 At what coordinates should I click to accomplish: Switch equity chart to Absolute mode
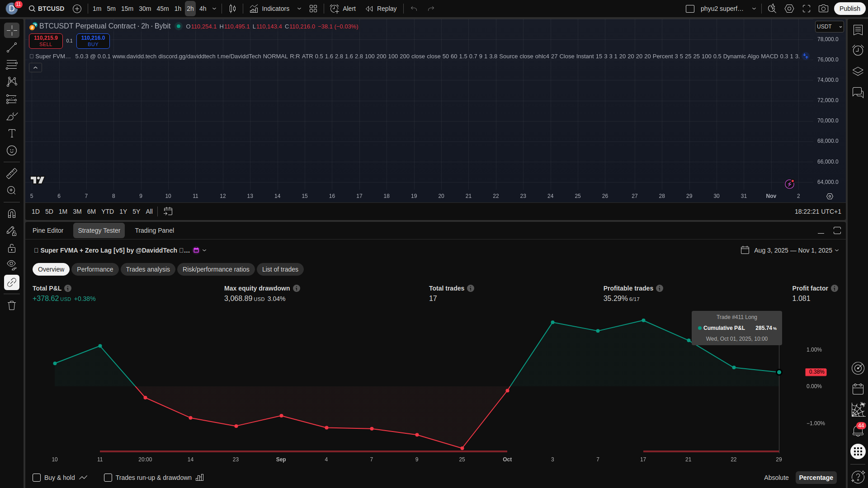(x=776, y=478)
